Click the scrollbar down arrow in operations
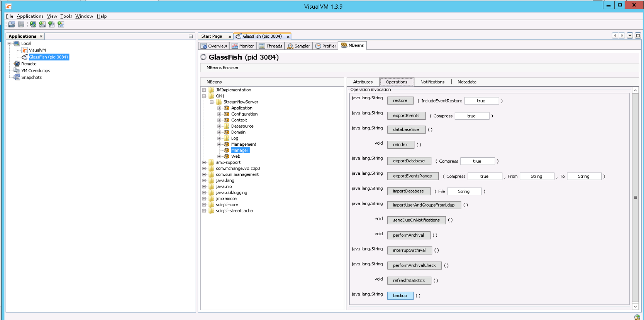The height and width of the screenshot is (320, 644). (635, 307)
